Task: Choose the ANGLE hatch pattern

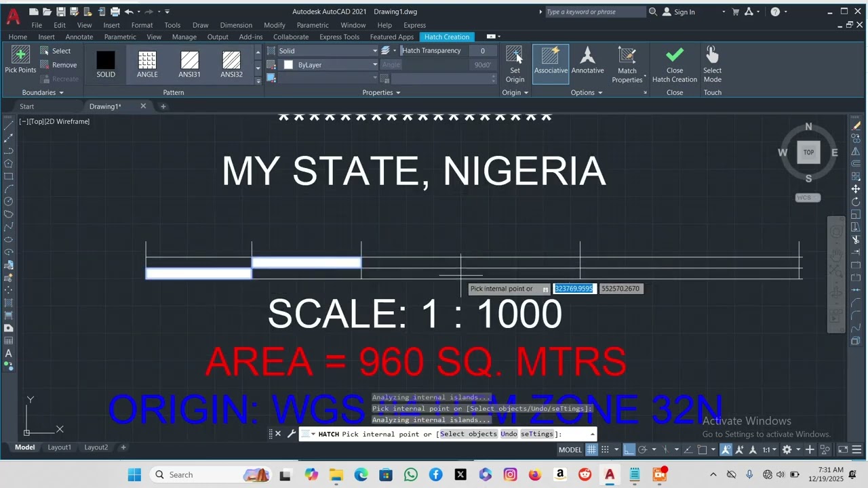Action: click(147, 64)
